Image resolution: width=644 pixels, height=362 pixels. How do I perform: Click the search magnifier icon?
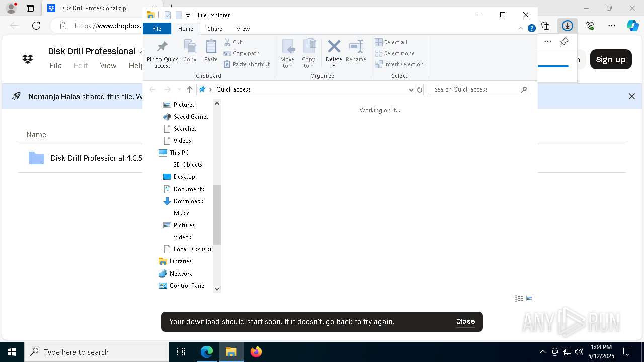[524, 89]
